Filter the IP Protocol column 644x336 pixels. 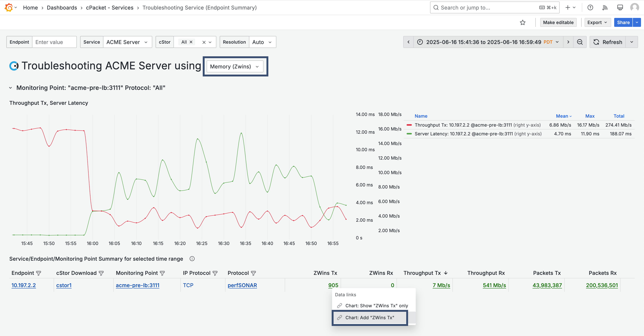coord(215,273)
